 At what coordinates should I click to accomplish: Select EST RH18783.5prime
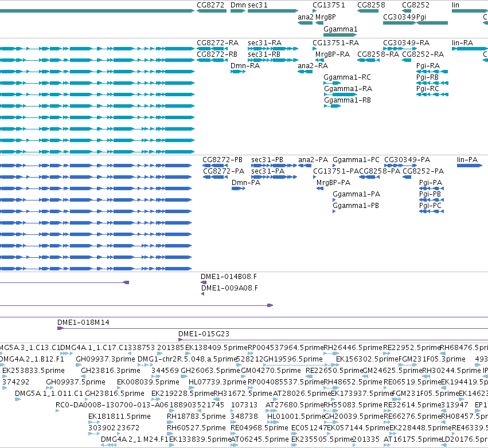[x=196, y=416]
